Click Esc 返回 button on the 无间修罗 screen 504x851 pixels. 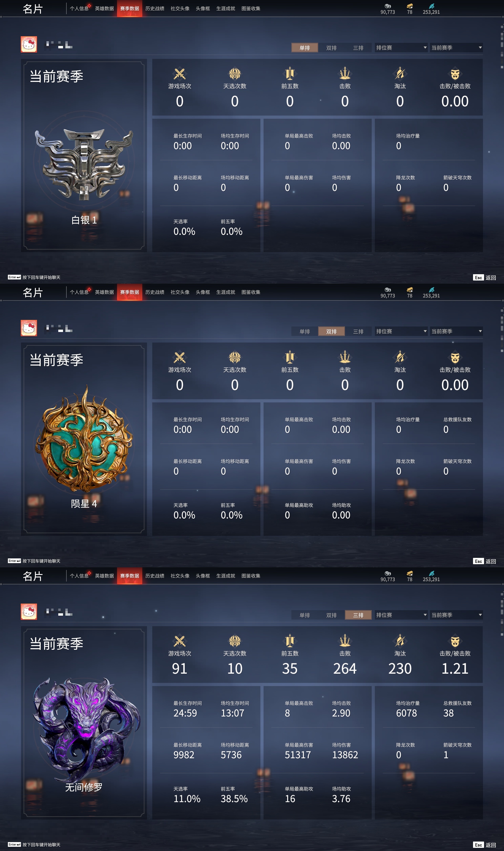(x=485, y=845)
